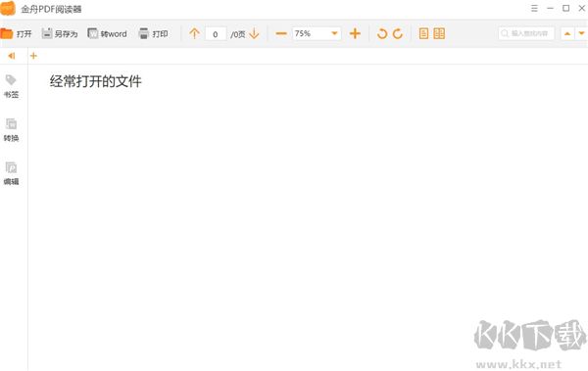
Task: Click the search content input field
Action: pos(526,33)
